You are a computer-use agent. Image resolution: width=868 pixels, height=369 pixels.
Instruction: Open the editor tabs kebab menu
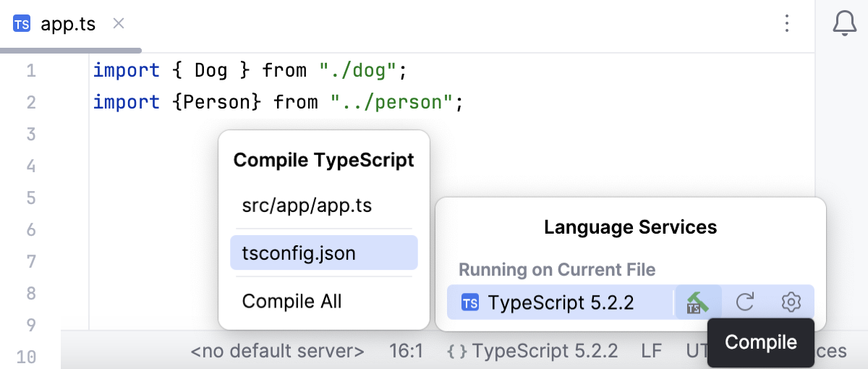pyautogui.click(x=787, y=24)
